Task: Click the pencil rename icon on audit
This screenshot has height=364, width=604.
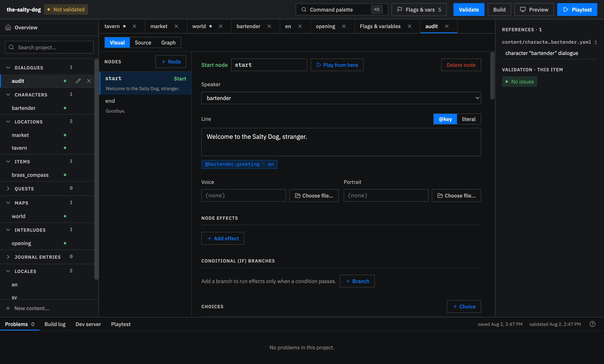Action: tap(78, 81)
